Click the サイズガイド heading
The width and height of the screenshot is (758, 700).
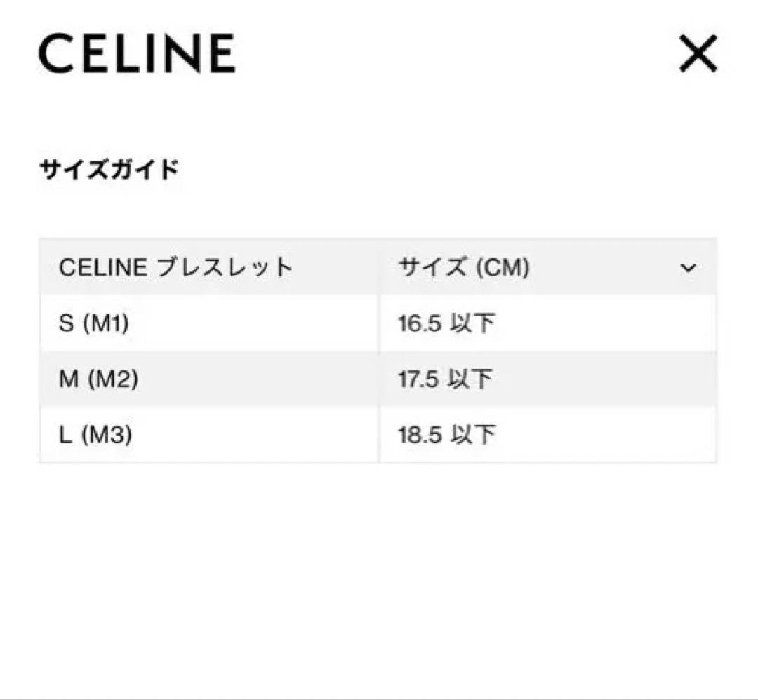point(109,167)
